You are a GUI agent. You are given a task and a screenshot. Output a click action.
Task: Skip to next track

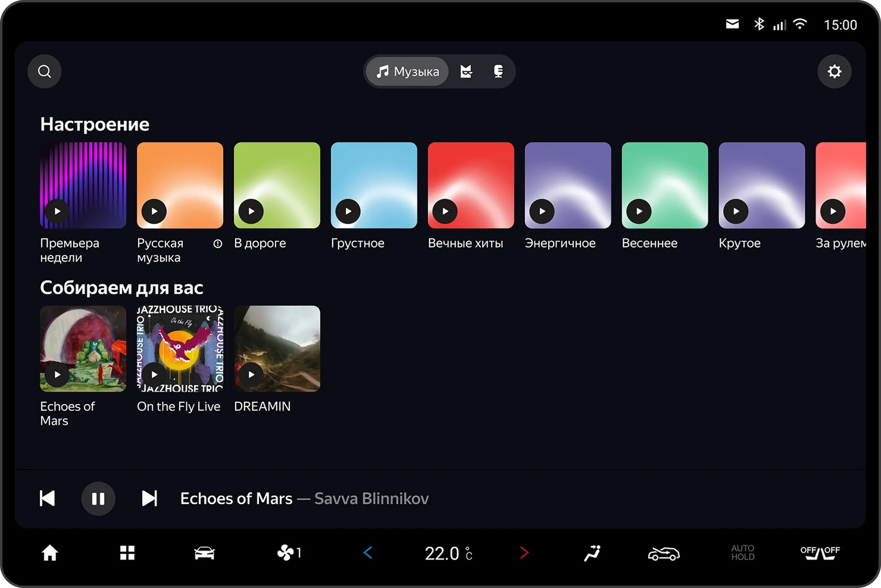150,498
